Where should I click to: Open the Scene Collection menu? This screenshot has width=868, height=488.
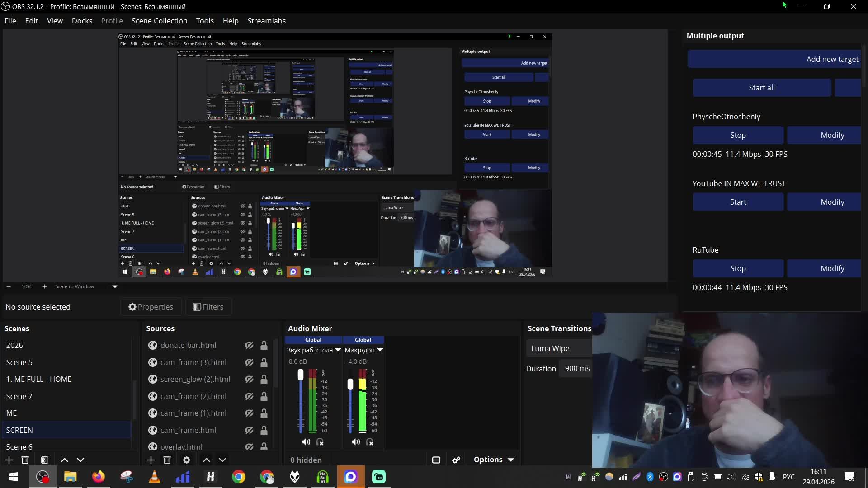[159, 21]
